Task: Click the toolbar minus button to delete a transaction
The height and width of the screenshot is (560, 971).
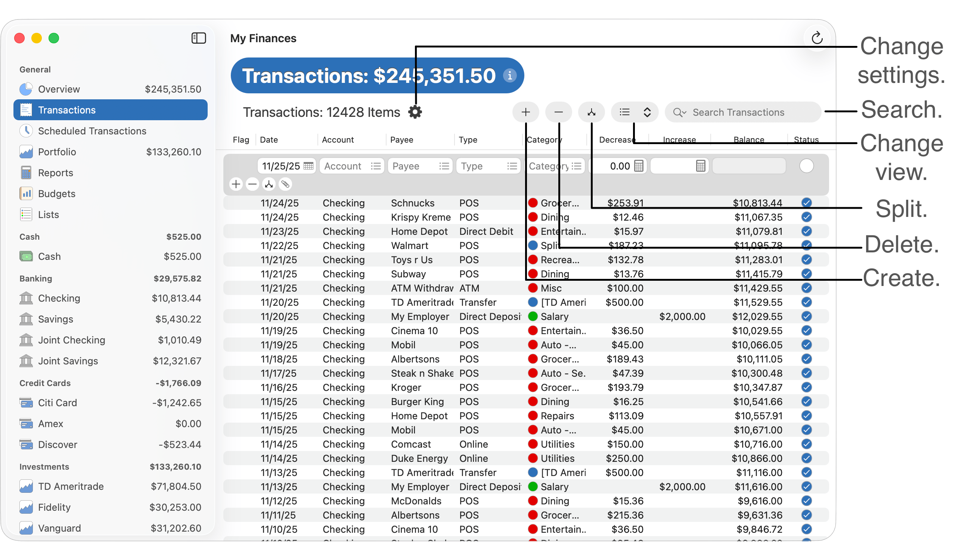Action: [559, 112]
